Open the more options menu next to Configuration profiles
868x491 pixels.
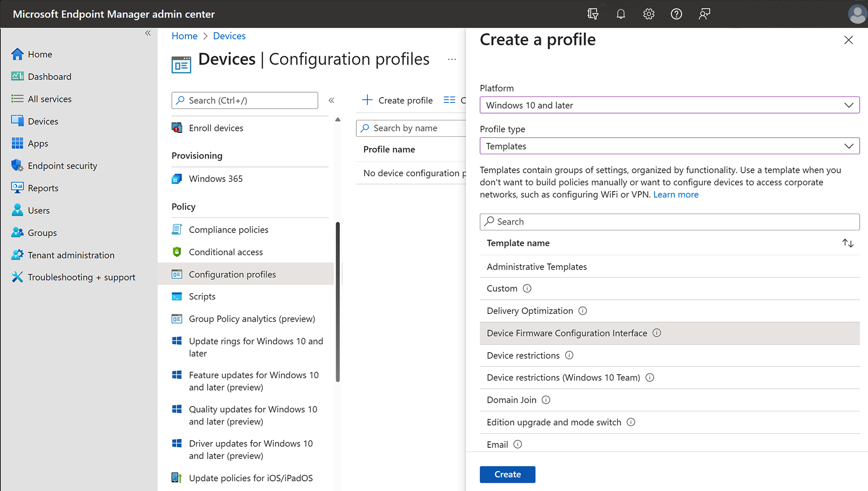click(x=451, y=59)
